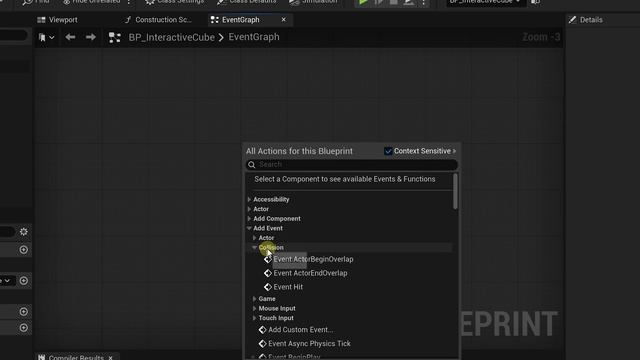Expand the Game category
Screen dimensions: 640x360
pos(255,299)
